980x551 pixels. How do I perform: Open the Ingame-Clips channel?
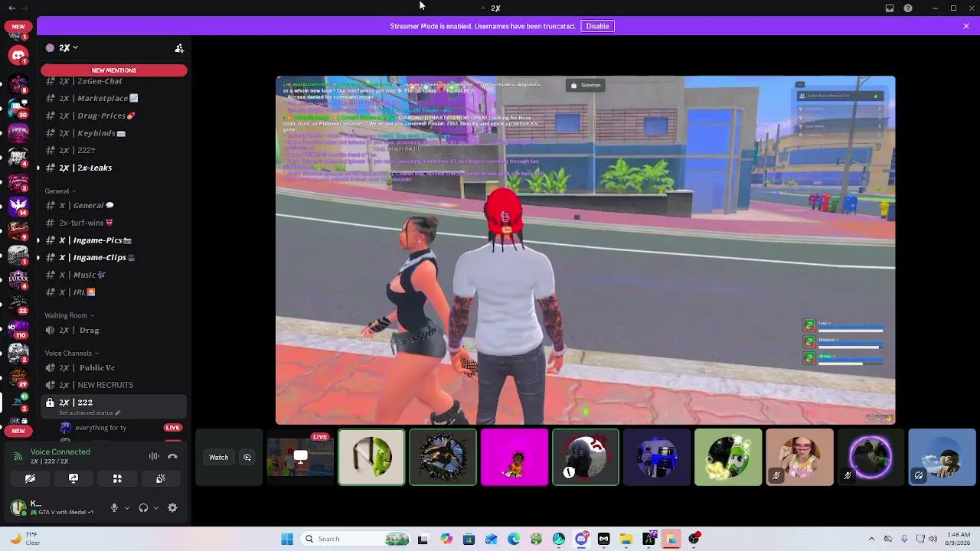point(113,257)
